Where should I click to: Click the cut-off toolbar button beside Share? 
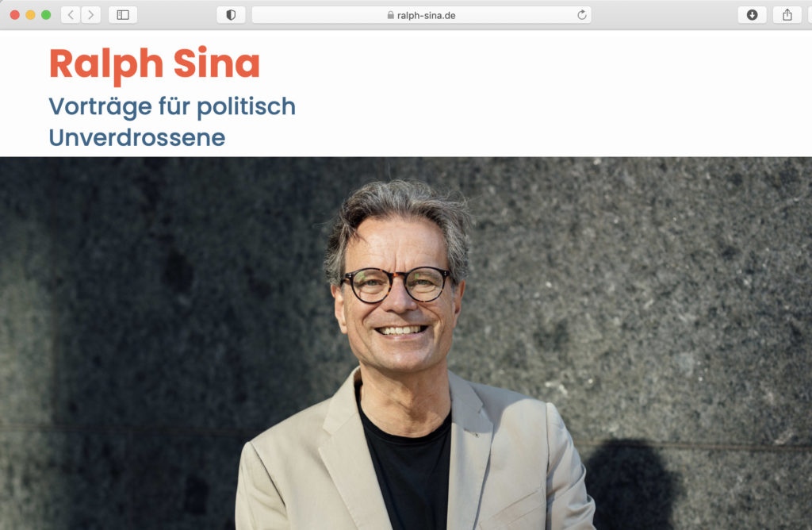[x=810, y=15]
